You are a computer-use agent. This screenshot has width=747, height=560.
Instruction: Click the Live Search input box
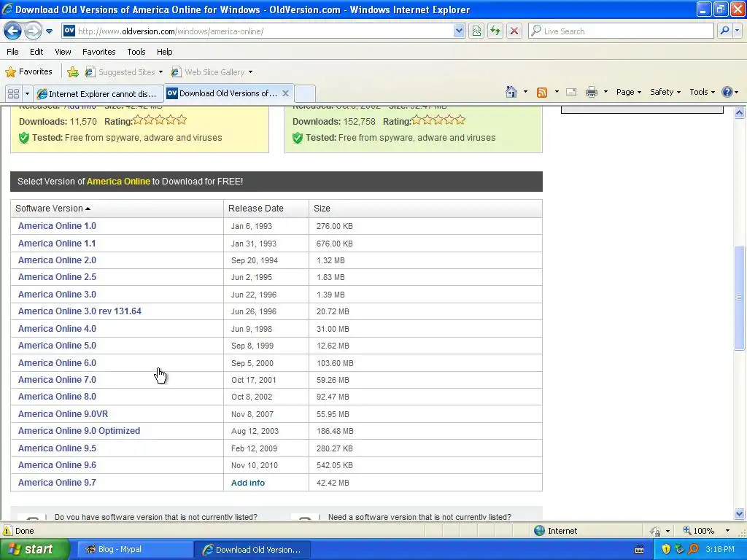[621, 31]
